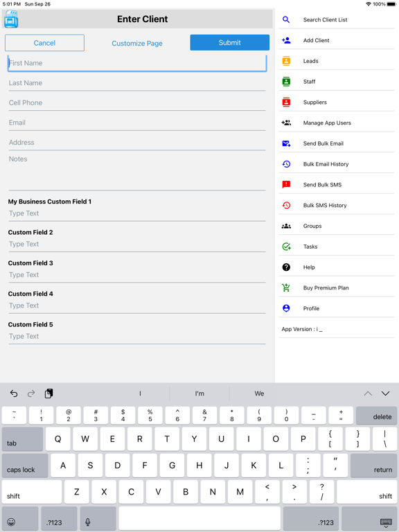Choose the "I'm" keyboard suggestion
The image size is (399, 532).
pyautogui.click(x=199, y=393)
